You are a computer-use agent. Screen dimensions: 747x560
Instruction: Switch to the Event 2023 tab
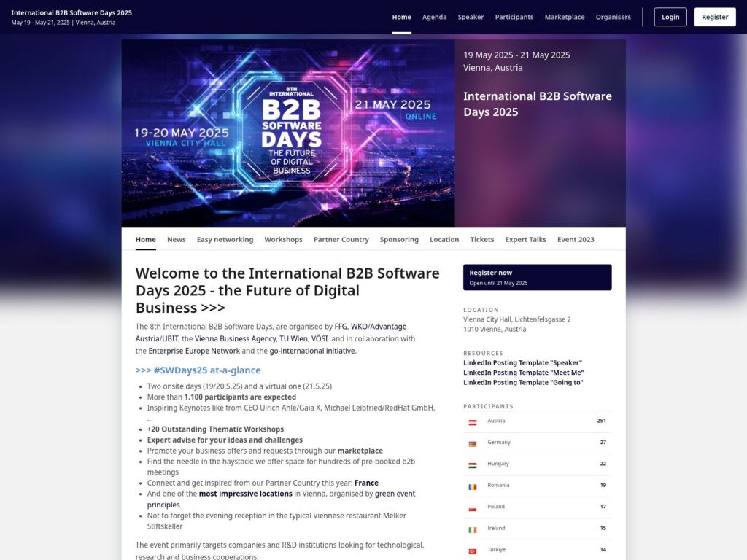[576, 239]
